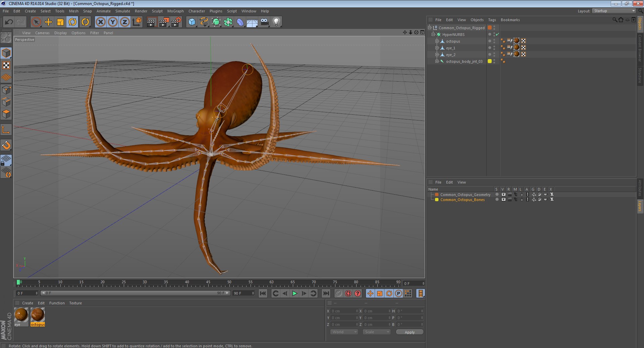Add a light object

click(x=276, y=22)
